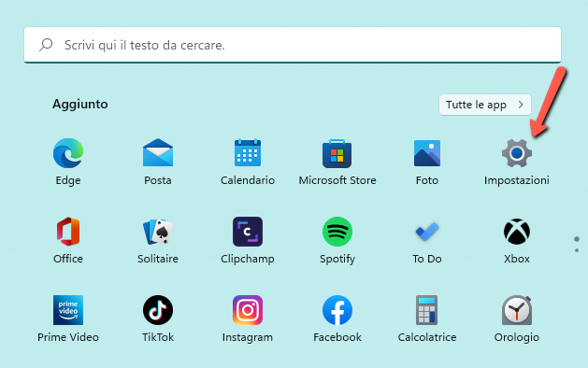Launch the Calcolatrice calculator
Image resolution: width=588 pixels, height=368 pixels.
pyautogui.click(x=427, y=310)
